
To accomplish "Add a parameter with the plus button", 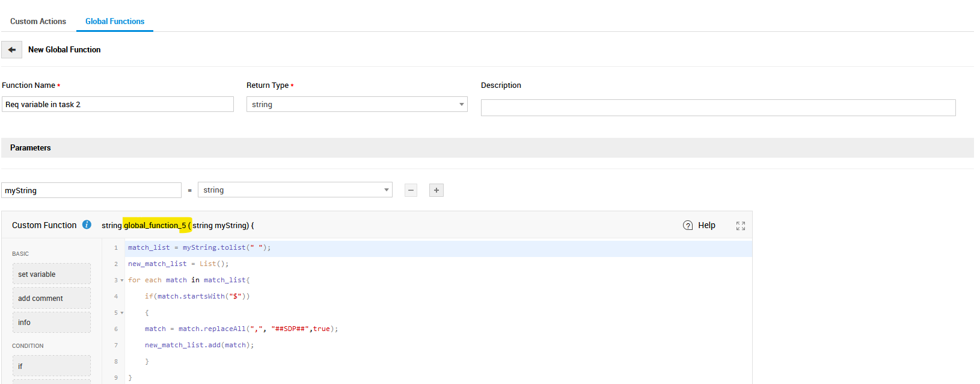I will pos(436,190).
